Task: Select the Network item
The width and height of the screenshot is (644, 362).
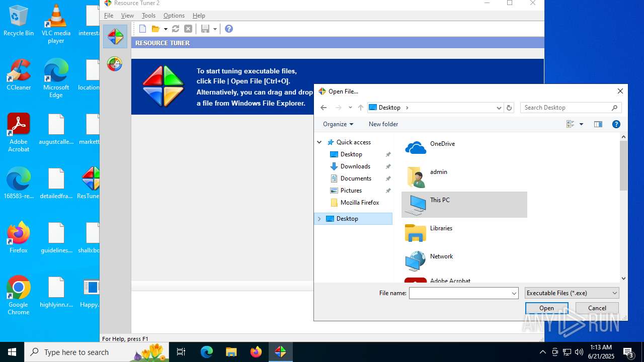Action: tap(464, 261)
